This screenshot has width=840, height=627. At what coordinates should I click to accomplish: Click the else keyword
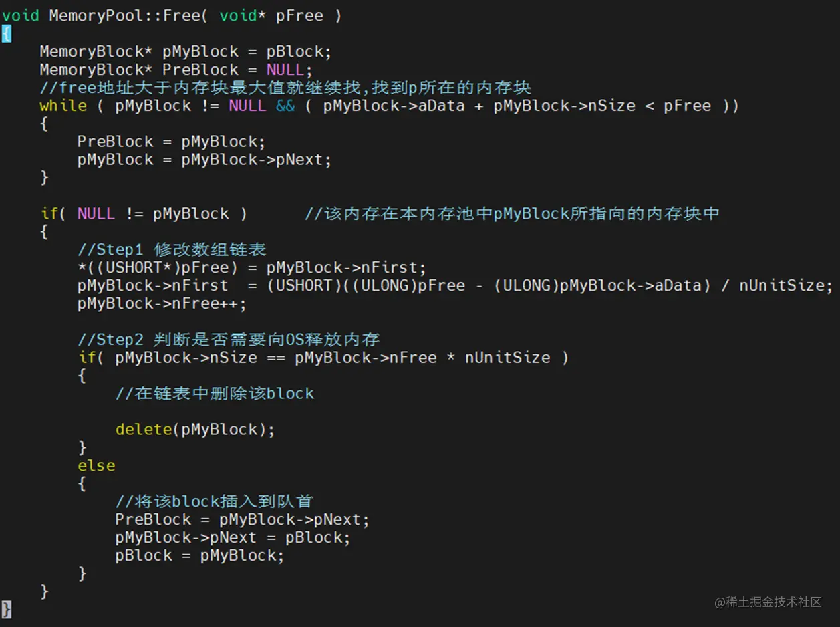[96, 466]
